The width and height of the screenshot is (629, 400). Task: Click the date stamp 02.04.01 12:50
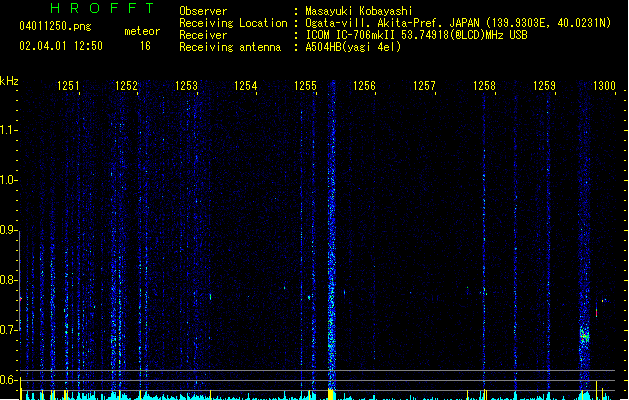pos(61,46)
